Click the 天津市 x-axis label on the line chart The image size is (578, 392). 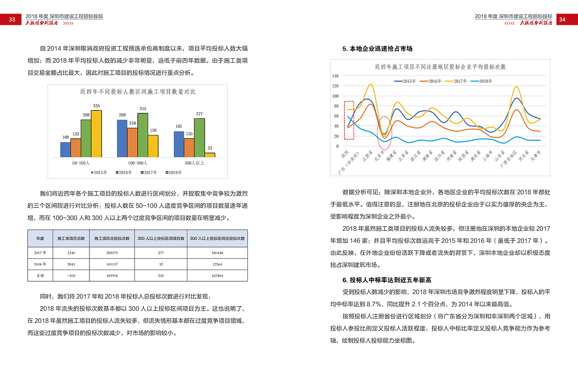536,156
